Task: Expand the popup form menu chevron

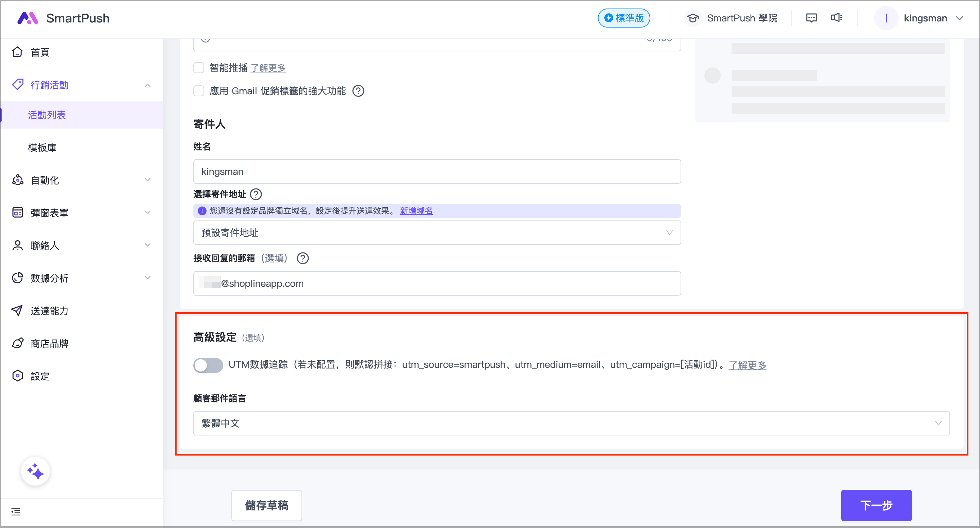Action: coord(148,213)
